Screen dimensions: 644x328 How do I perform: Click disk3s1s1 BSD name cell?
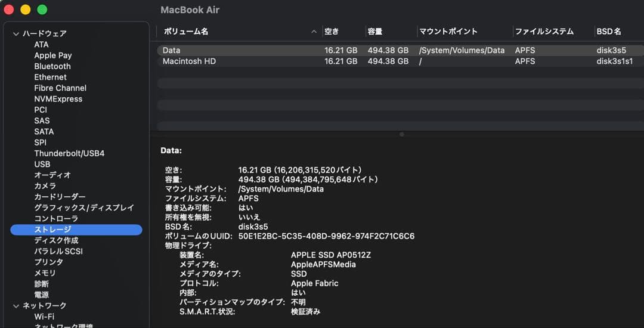coord(615,61)
